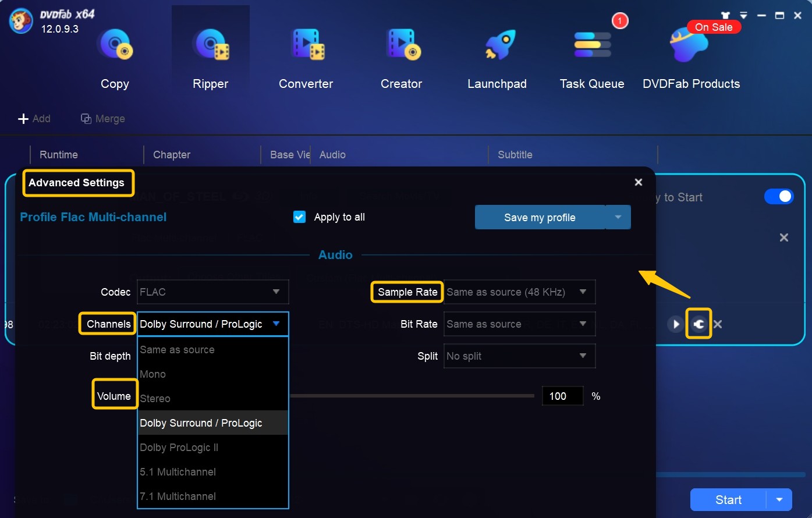
Task: Click Save my profile button
Action: pos(540,217)
